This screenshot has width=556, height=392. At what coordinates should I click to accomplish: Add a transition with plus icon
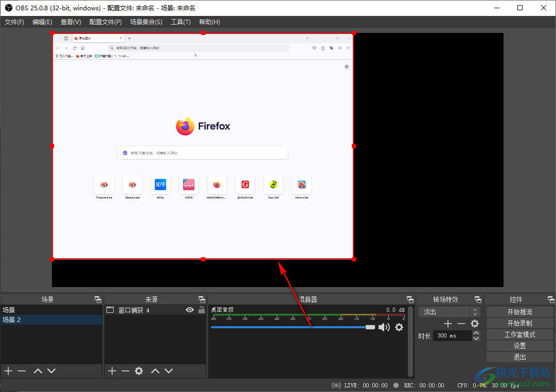448,324
